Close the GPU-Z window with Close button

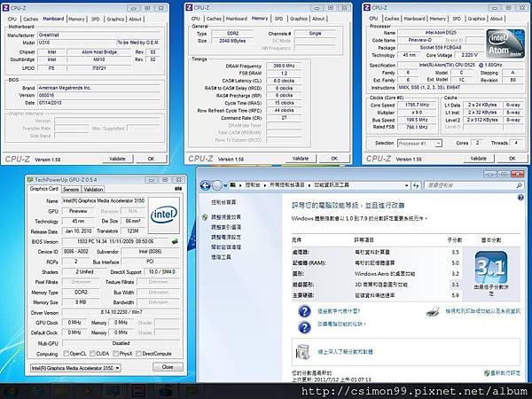pos(168,367)
